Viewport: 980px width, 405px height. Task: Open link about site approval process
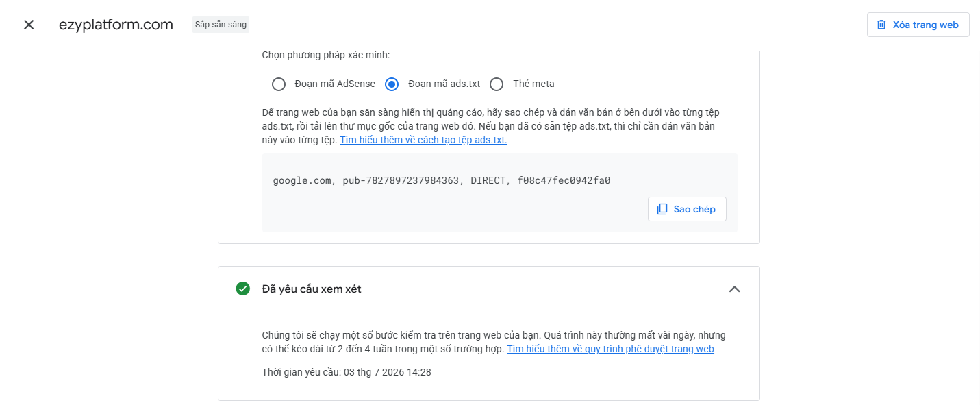click(x=610, y=349)
